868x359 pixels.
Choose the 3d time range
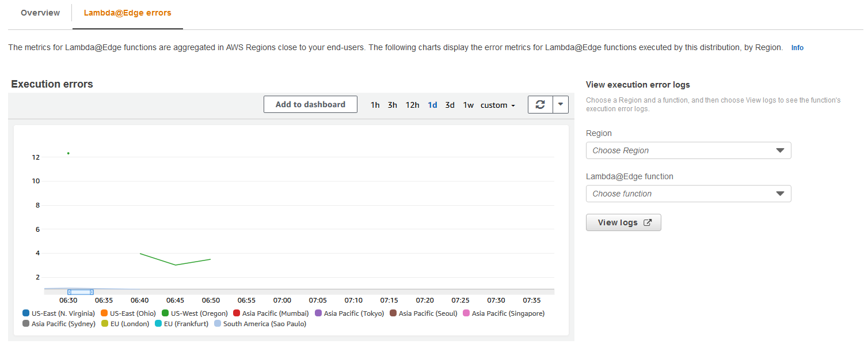pyautogui.click(x=450, y=105)
